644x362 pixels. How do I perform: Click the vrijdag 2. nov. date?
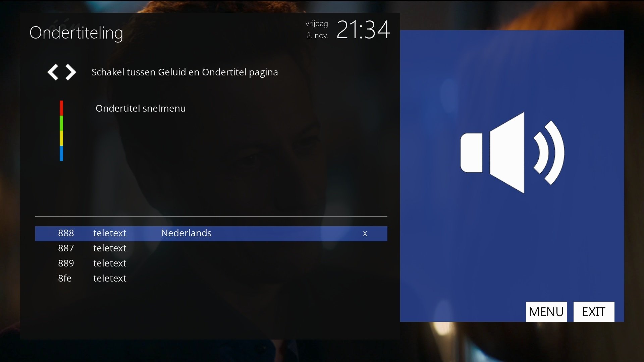pyautogui.click(x=317, y=29)
